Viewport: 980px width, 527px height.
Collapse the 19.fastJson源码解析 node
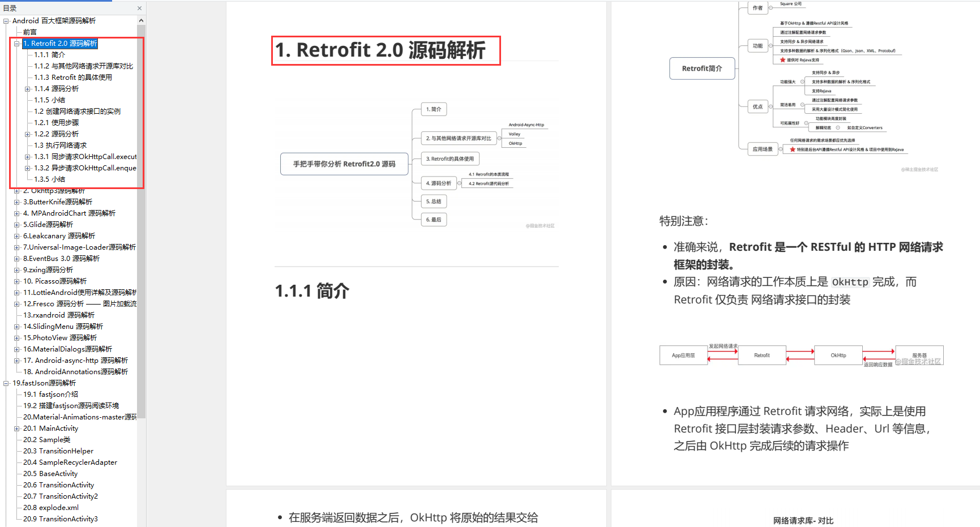point(6,383)
